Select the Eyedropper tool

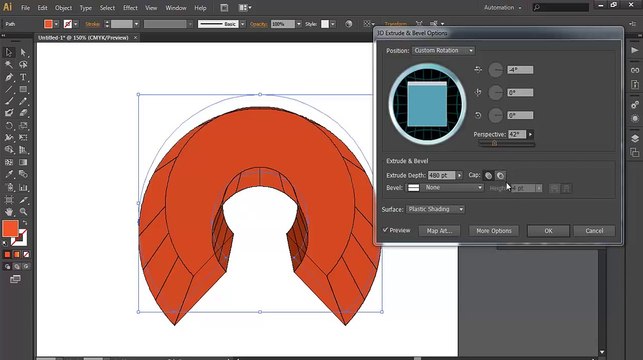pos(9,174)
